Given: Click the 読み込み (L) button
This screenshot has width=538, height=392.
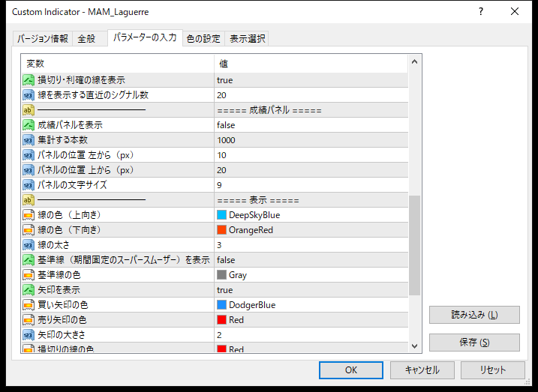Looking at the screenshot, I should coord(474,315).
